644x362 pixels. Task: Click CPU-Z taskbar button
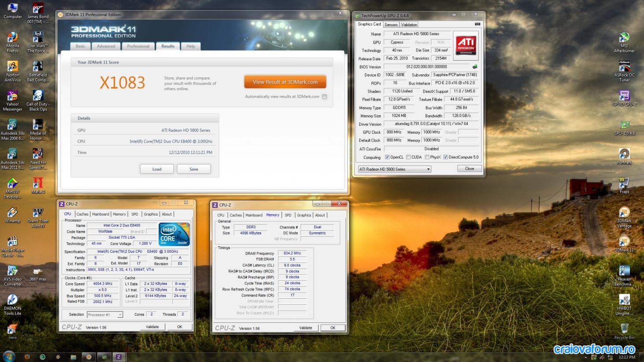[118, 357]
